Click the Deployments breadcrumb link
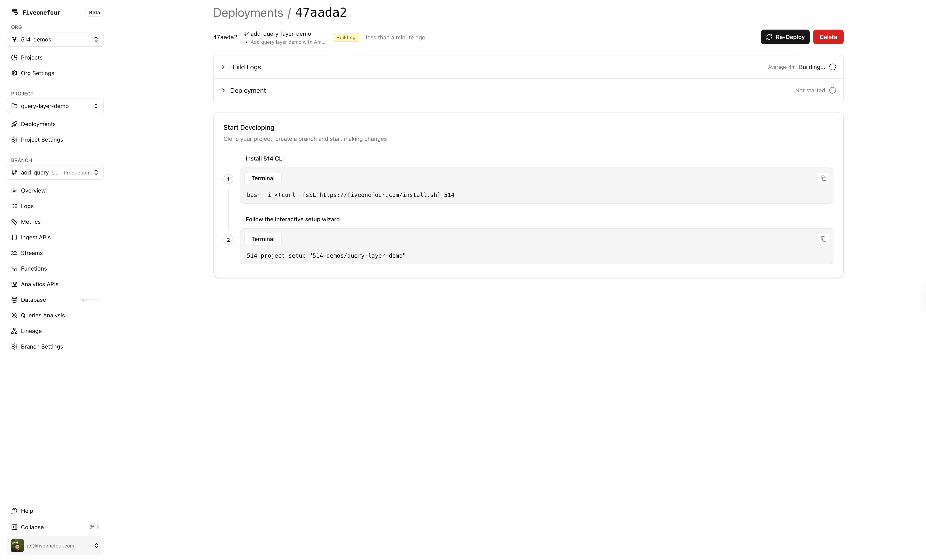 [x=248, y=12]
